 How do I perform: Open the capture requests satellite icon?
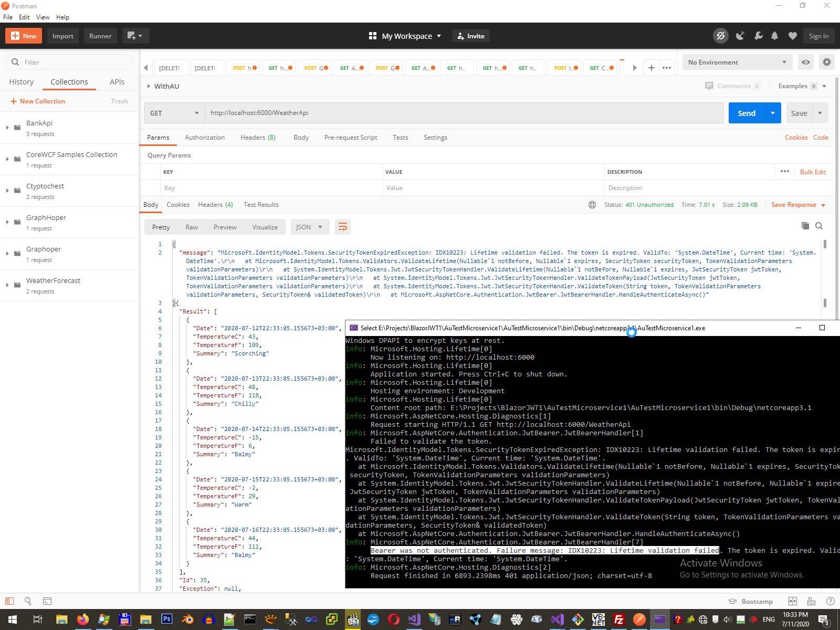740,36
